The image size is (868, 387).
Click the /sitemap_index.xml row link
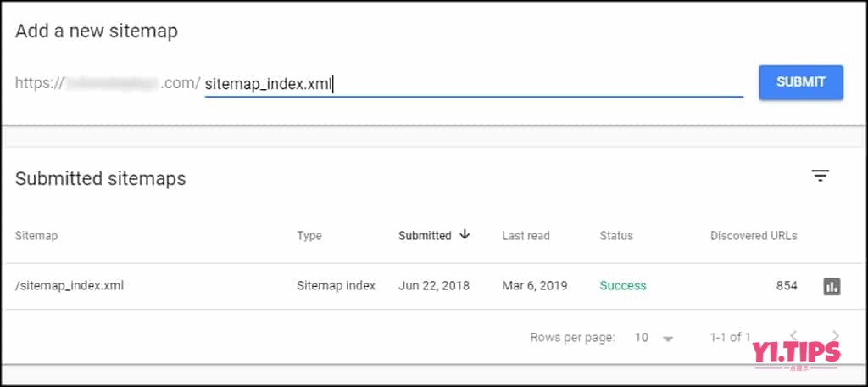click(70, 286)
